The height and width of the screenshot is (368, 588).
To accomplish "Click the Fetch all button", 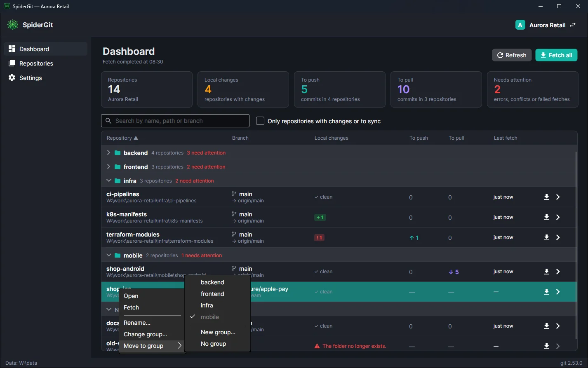I will [x=556, y=55].
